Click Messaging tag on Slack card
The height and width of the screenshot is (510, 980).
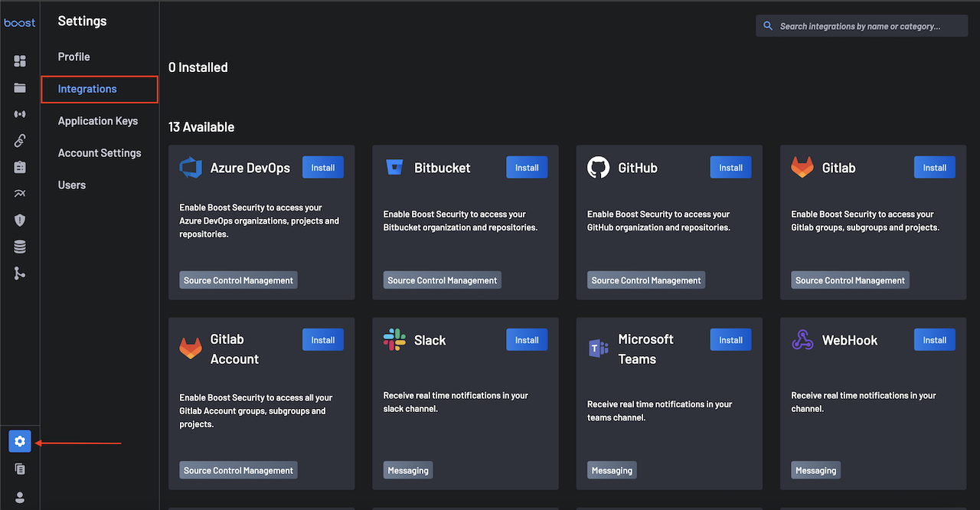408,470
